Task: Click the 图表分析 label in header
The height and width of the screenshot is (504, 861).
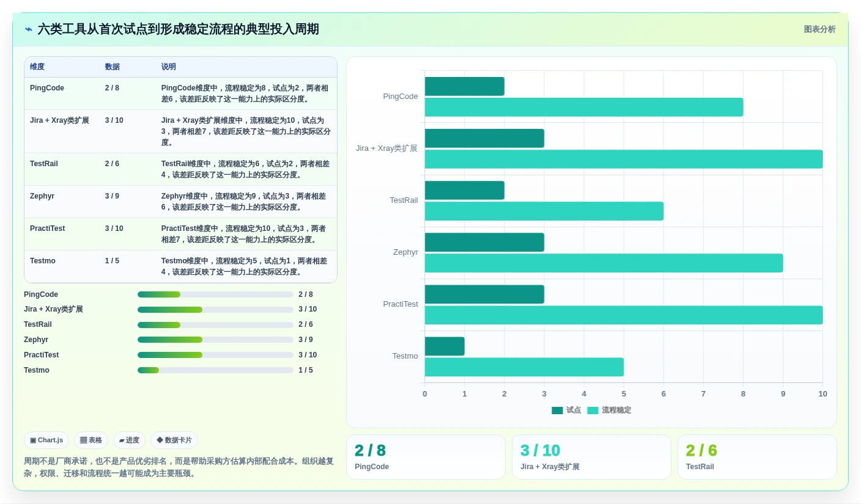Action: click(x=819, y=29)
